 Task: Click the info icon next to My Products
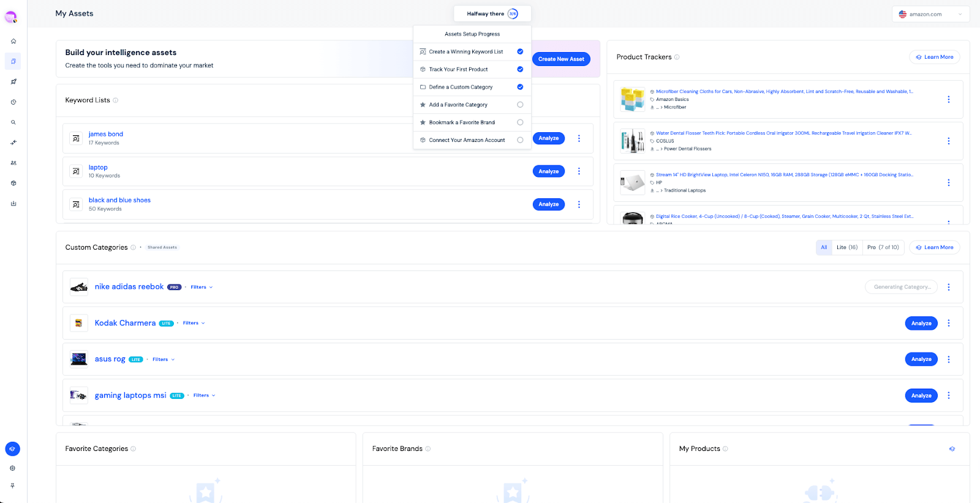(x=725, y=449)
